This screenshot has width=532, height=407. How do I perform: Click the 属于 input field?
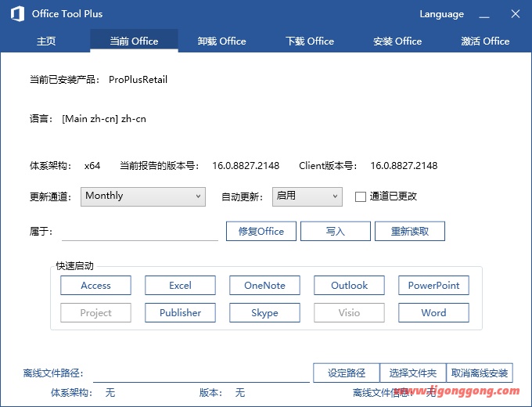(140, 232)
